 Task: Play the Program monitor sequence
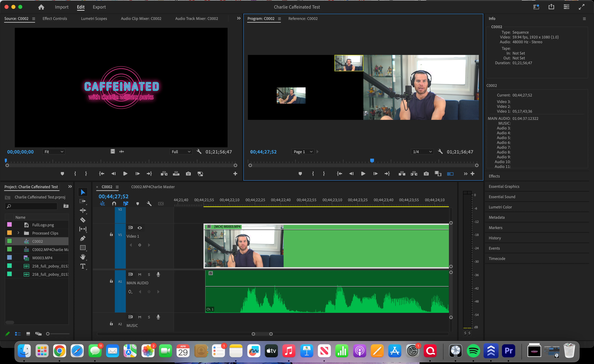coord(363,174)
